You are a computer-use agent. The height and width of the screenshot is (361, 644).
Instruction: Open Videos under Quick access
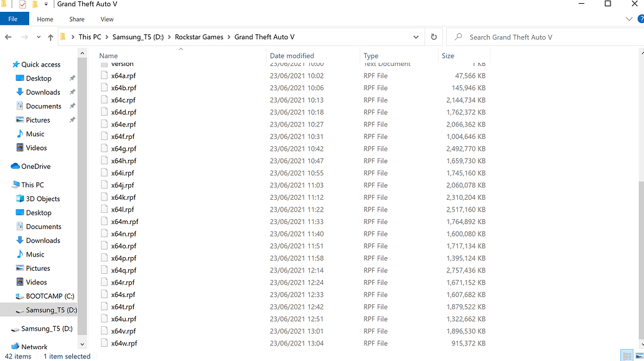[x=36, y=148]
